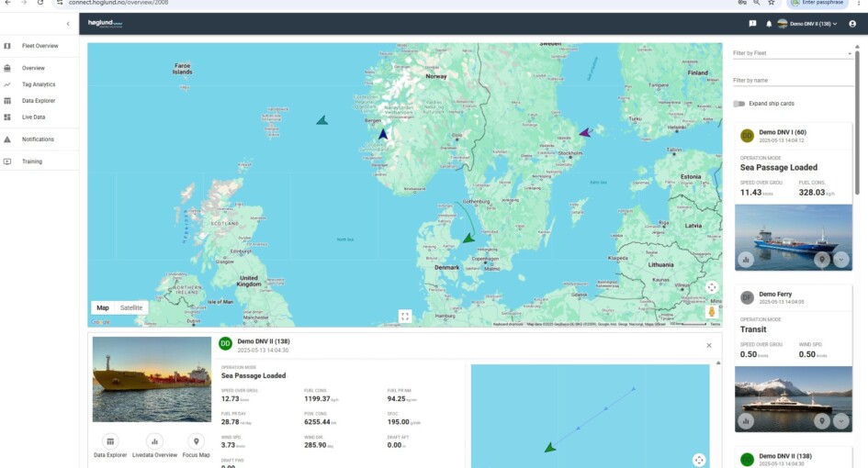The image size is (868, 468).
Task: Close the Demo DNV II detail panel
Action: click(709, 345)
